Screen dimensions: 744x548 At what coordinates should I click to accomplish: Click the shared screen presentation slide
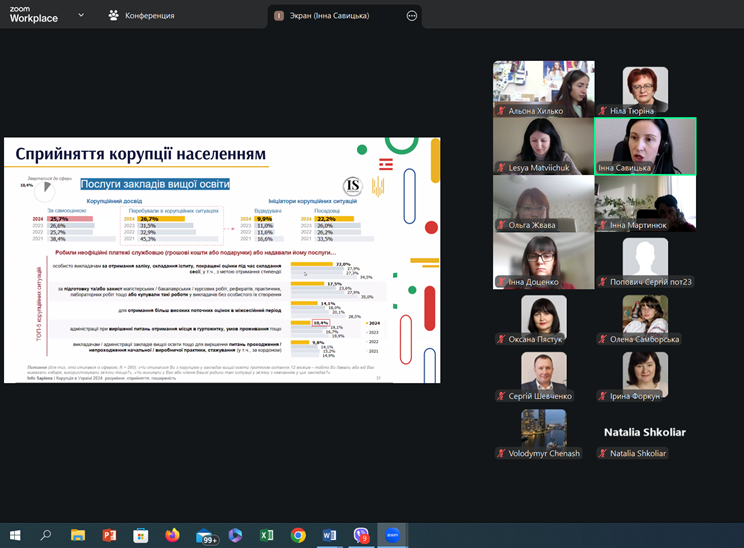(x=222, y=260)
